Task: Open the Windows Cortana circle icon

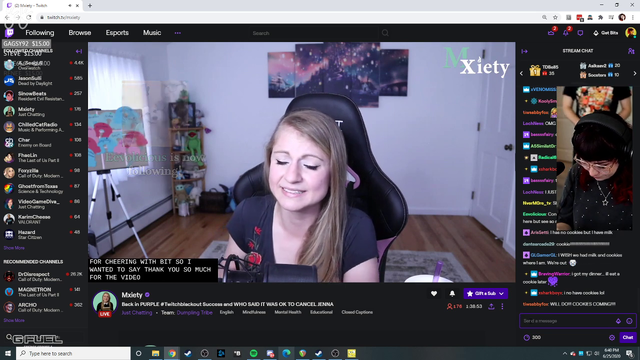Action: click(138, 353)
